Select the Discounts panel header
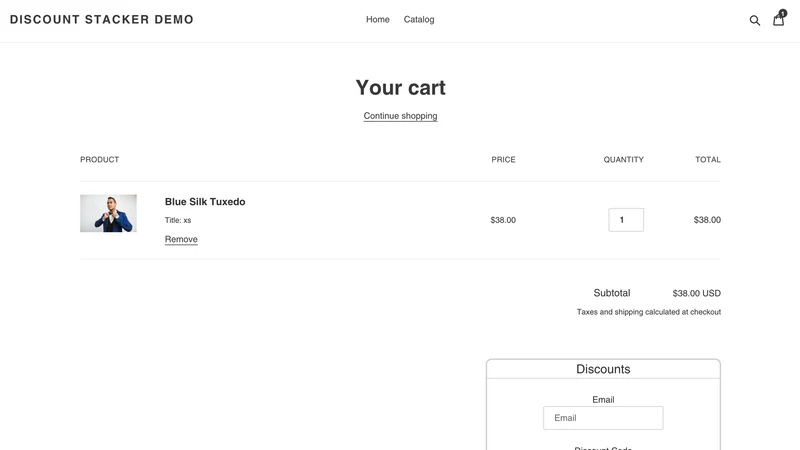The width and height of the screenshot is (800, 450). pos(603,369)
